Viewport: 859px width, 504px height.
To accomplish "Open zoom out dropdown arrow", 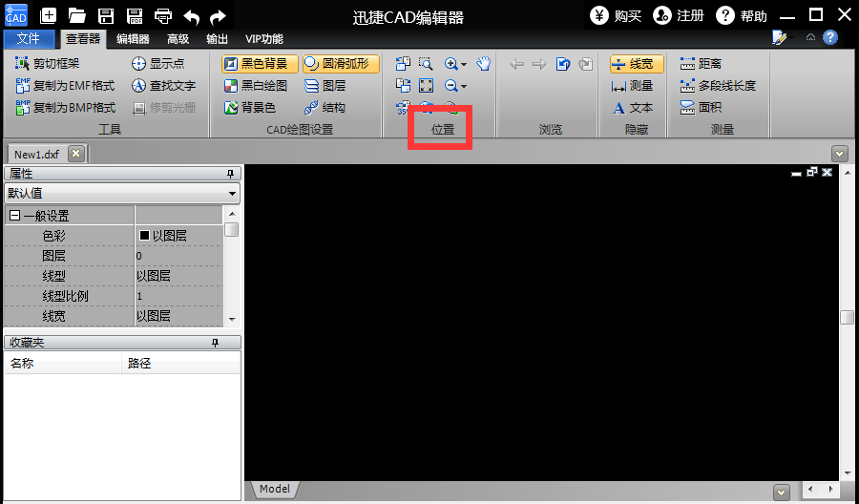I will coord(464,86).
